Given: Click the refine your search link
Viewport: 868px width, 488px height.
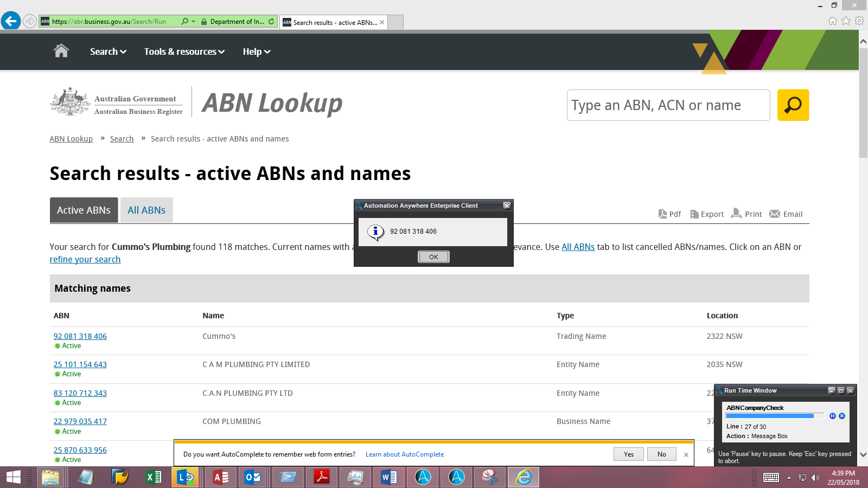Looking at the screenshot, I should pyautogui.click(x=85, y=260).
